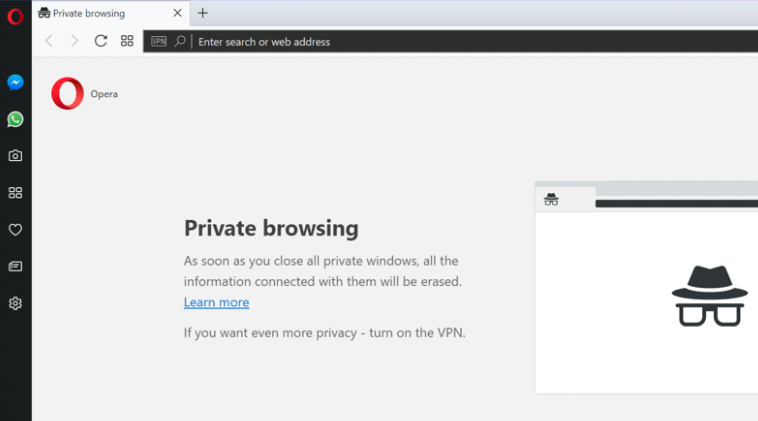Open Bookmarks heart icon in sidebar
Screen dimensions: 758x421
coord(15,229)
